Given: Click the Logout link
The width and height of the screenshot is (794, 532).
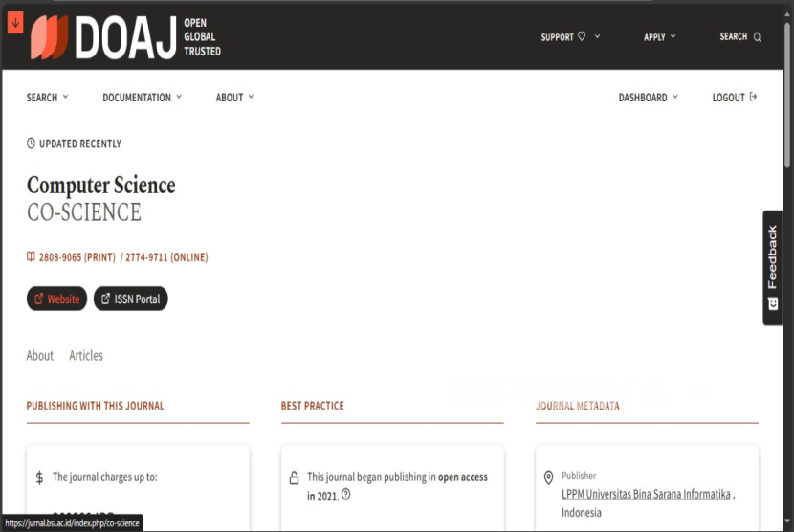Looking at the screenshot, I should (x=735, y=98).
